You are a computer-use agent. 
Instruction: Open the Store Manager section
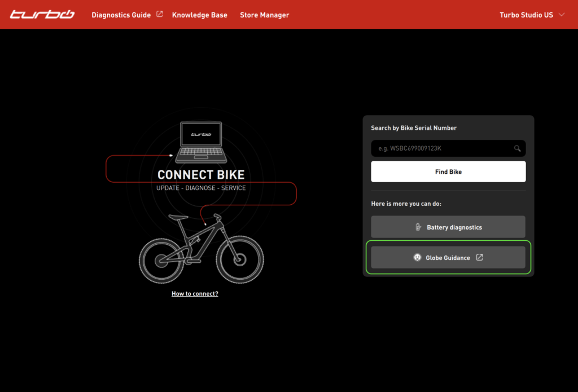[x=264, y=15]
